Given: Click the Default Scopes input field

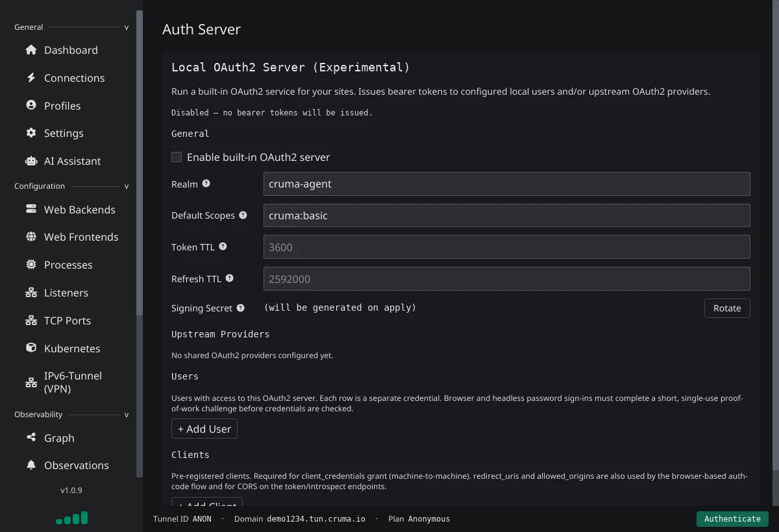Looking at the screenshot, I should tap(507, 215).
